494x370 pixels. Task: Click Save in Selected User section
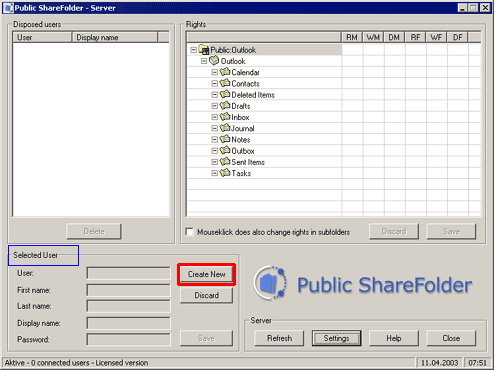point(206,338)
